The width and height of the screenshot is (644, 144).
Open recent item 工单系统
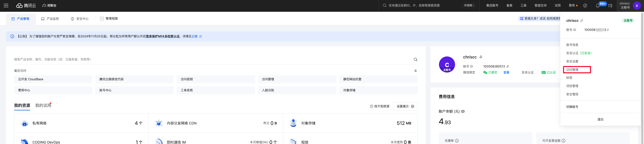[x=216, y=90]
